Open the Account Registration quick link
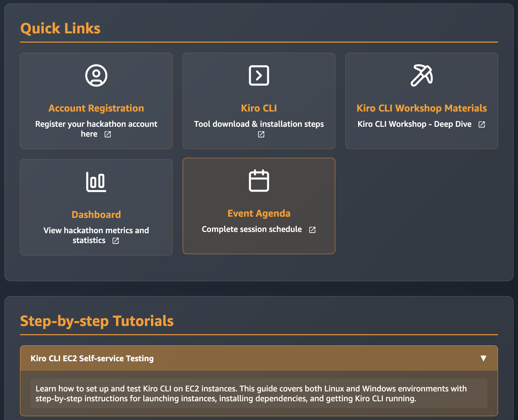 (x=96, y=108)
